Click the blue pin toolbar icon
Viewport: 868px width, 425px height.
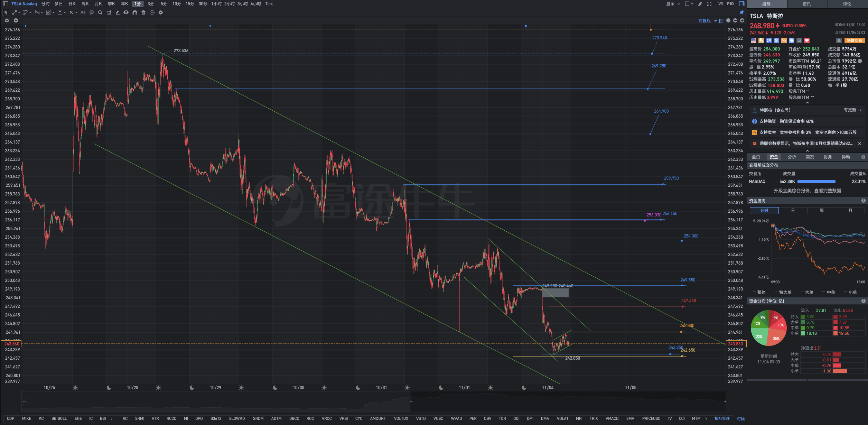pyautogui.click(x=741, y=12)
